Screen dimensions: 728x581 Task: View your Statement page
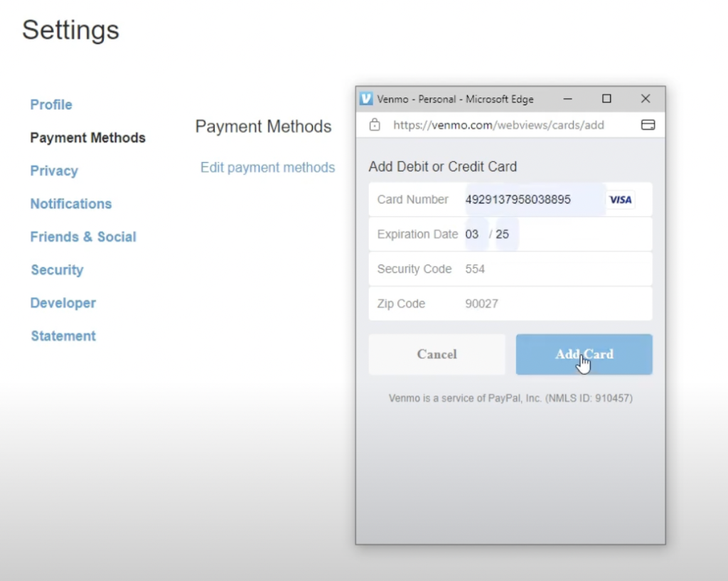coord(63,336)
